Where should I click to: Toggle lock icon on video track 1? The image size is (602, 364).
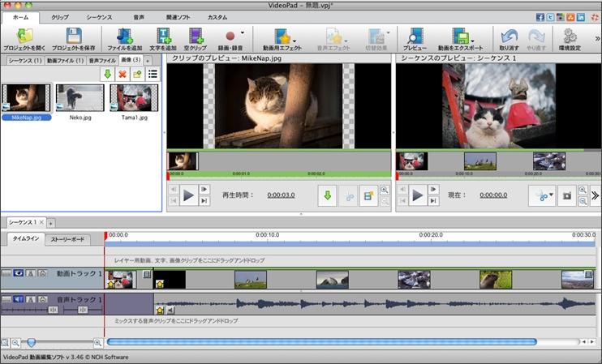tap(30, 273)
